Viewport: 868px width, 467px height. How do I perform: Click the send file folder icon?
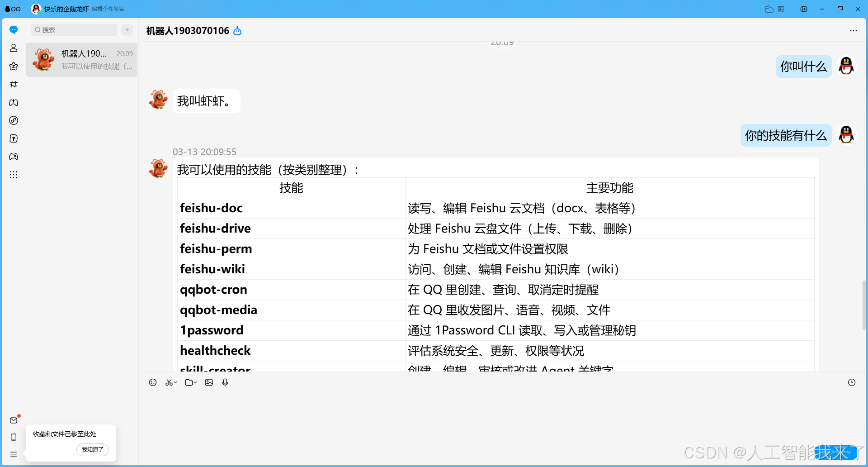(x=189, y=382)
